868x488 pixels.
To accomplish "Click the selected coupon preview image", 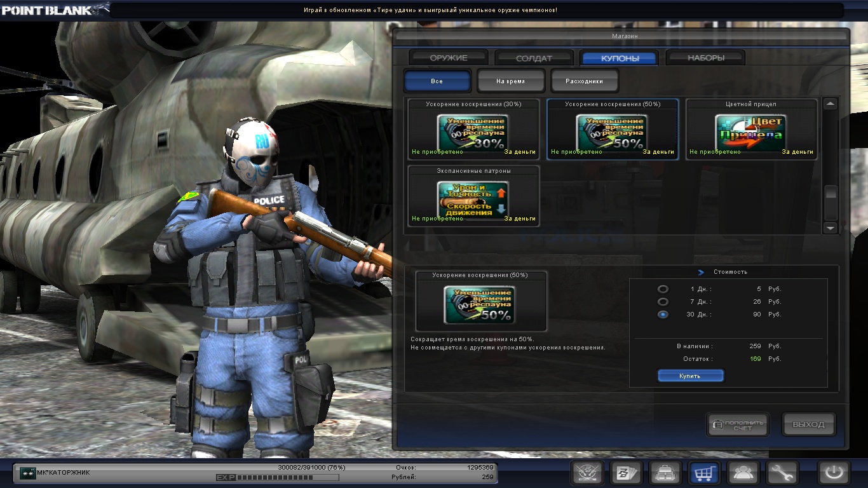I will pos(480,304).
